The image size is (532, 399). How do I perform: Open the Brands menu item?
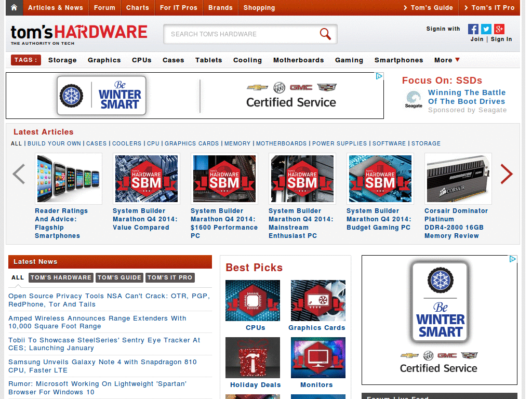click(220, 7)
